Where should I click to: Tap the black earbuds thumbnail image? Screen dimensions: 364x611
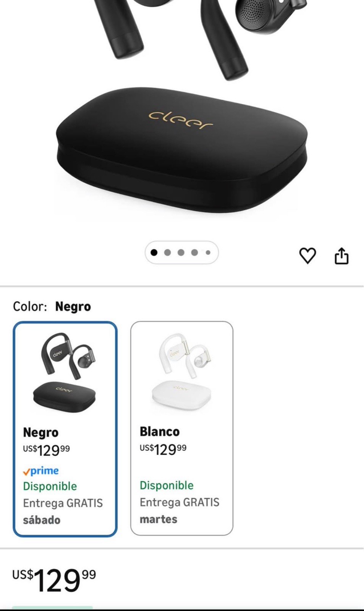pyautogui.click(x=65, y=373)
